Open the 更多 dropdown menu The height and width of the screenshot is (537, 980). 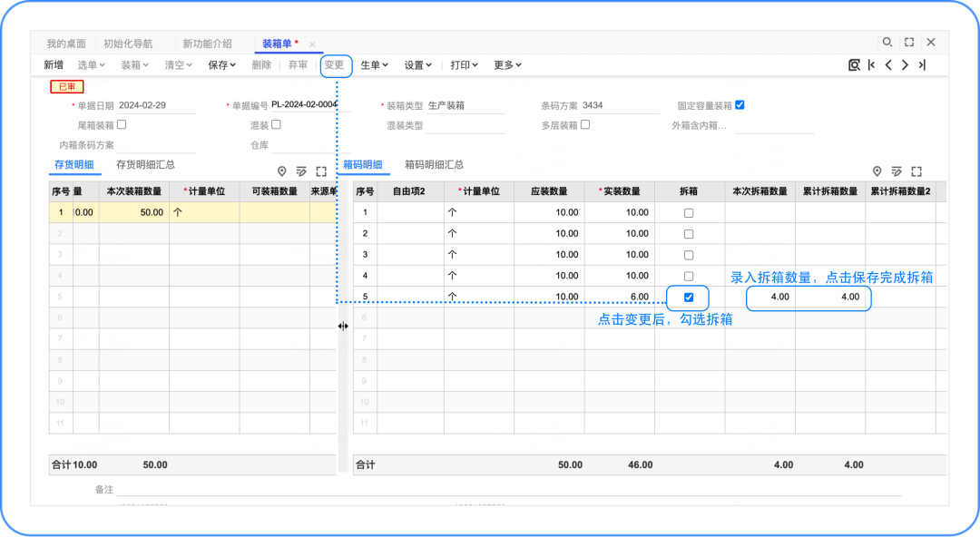[507, 65]
